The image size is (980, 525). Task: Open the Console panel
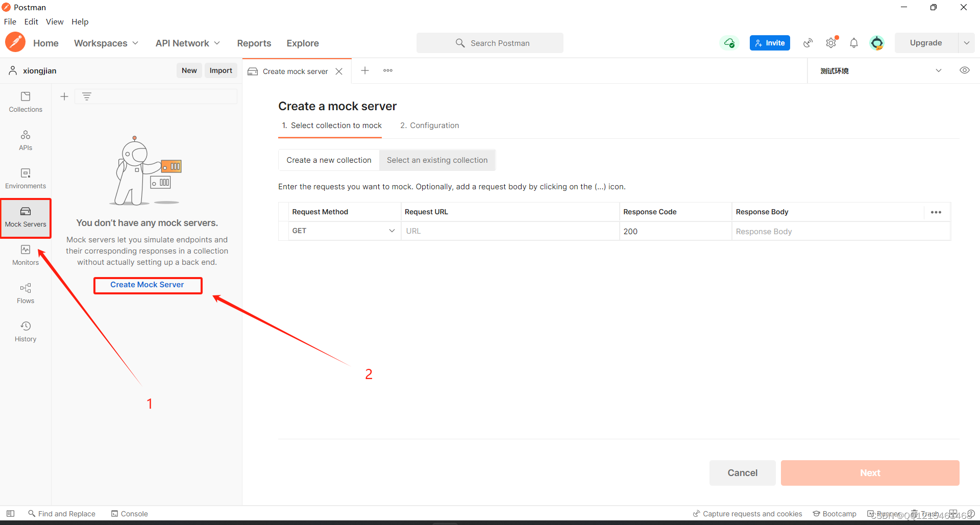130,514
